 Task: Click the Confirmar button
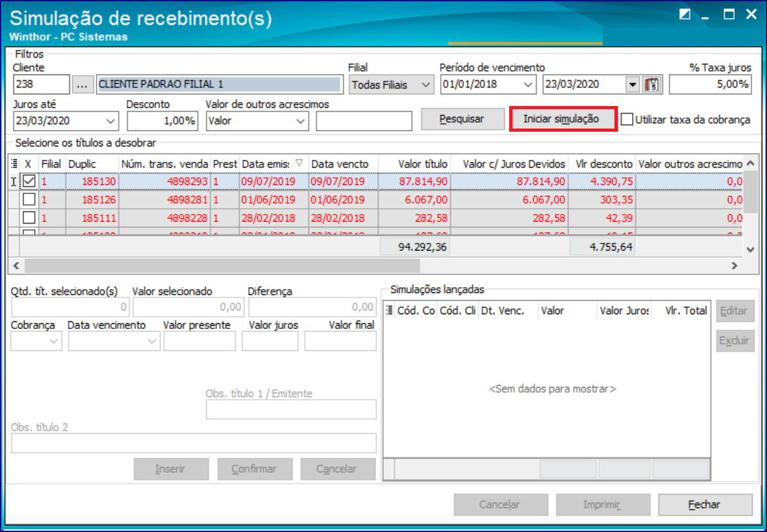pos(255,469)
